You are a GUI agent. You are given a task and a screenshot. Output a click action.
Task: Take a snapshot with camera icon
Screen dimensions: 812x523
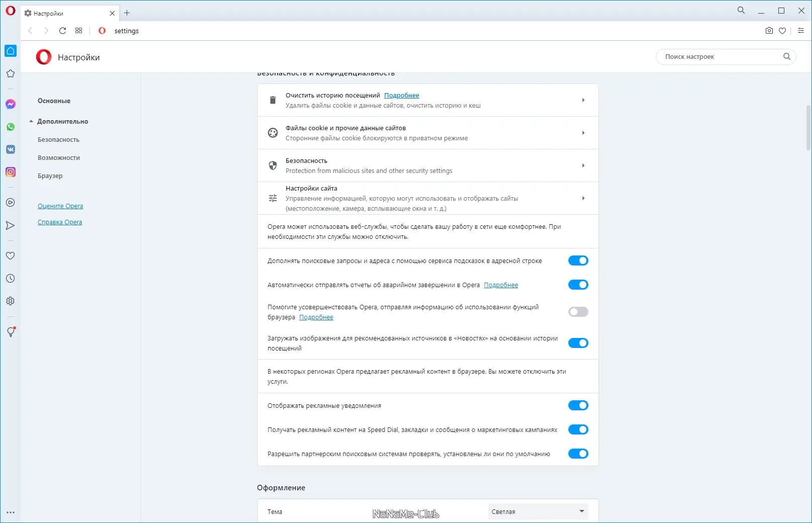click(769, 31)
